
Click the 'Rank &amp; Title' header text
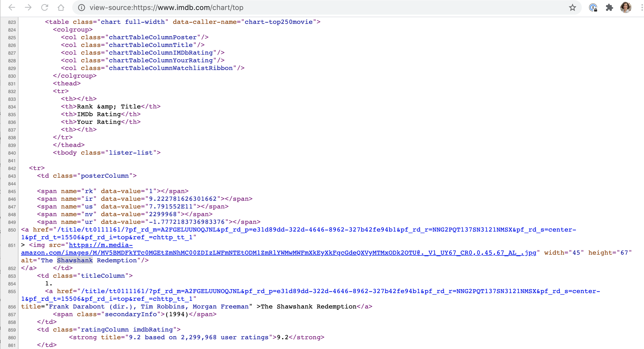tap(109, 107)
